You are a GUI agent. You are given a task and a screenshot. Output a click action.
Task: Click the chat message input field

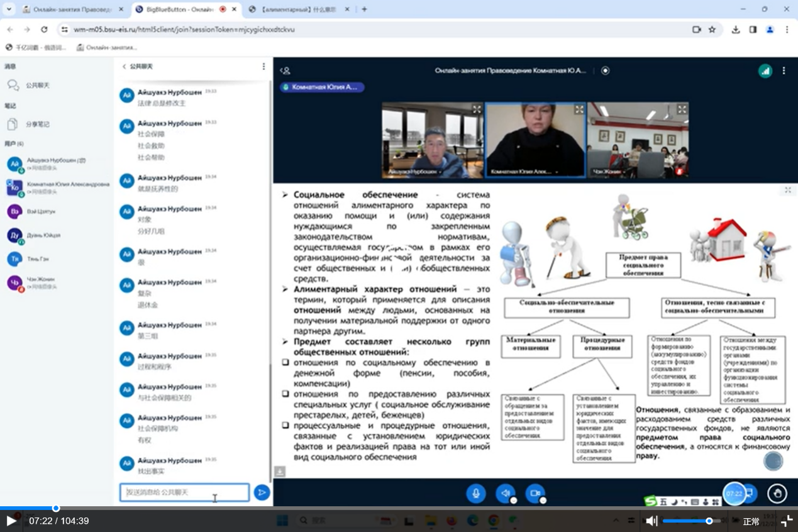tap(184, 493)
